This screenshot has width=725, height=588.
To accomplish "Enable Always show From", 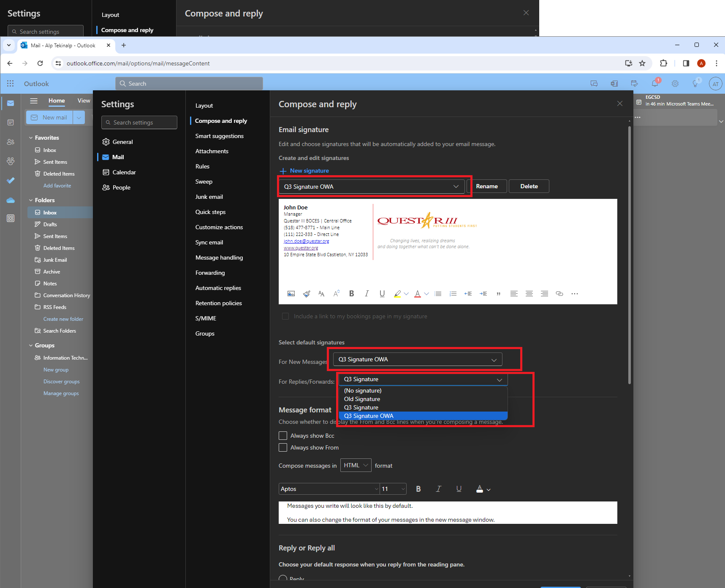I will pos(283,447).
